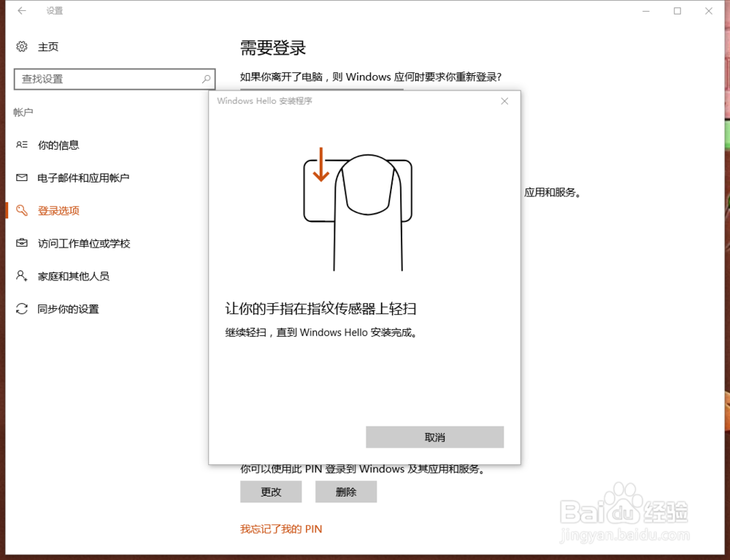Click the fingerprint sensor illustration
This screenshot has width=730, height=560.
click(358, 209)
